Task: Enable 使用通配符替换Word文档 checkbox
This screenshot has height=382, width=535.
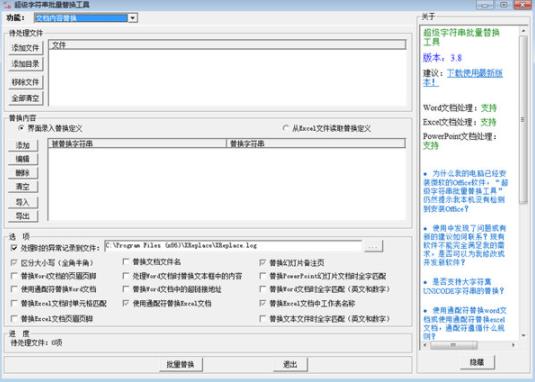Action: [14, 289]
